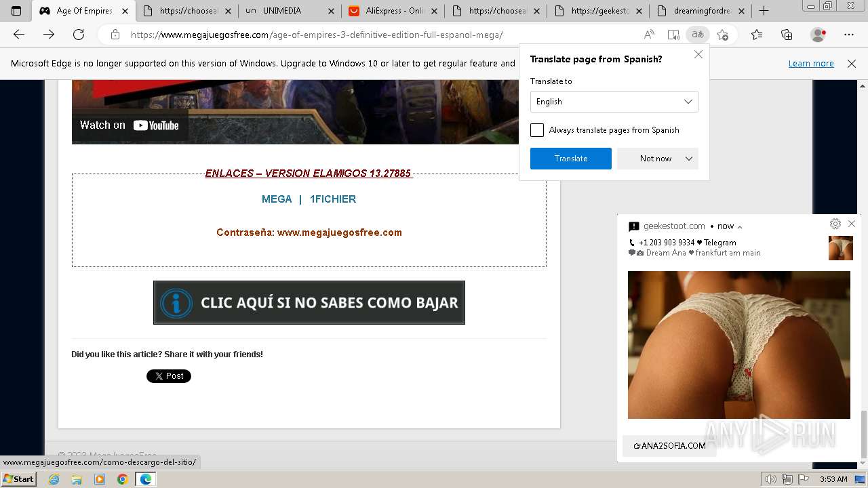Click the ANA2SOFIA.COM button in notification

pyautogui.click(x=669, y=445)
